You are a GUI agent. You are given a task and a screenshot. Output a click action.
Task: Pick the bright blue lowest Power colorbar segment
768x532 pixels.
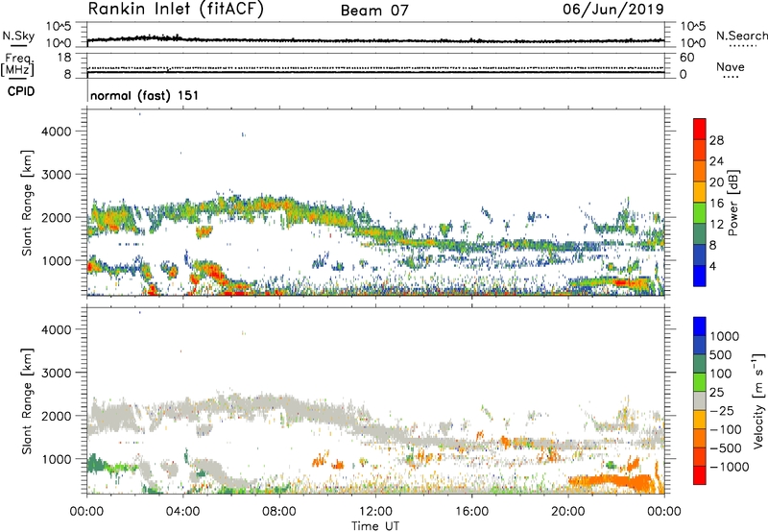[x=700, y=276]
